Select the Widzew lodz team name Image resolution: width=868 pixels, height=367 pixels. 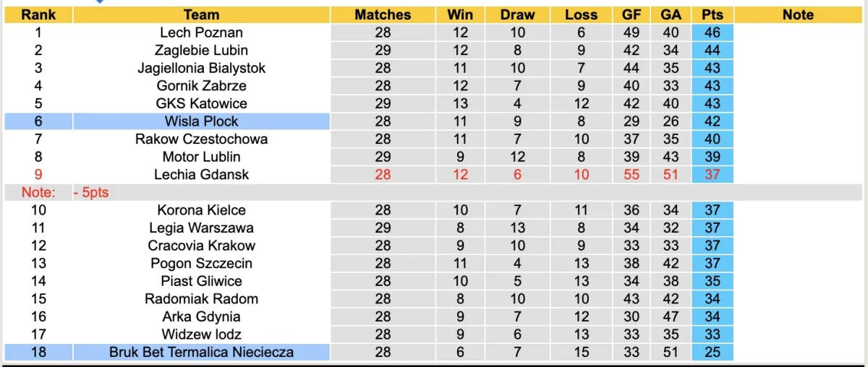(201, 334)
